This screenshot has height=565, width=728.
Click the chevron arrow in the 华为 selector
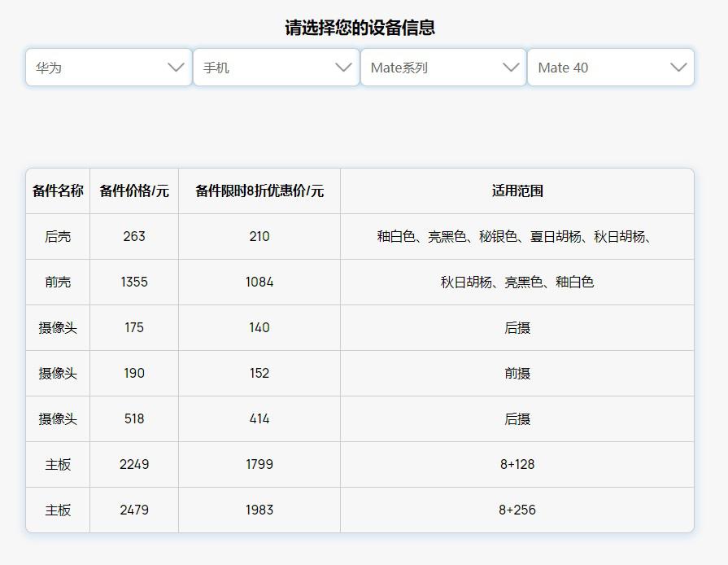click(176, 68)
